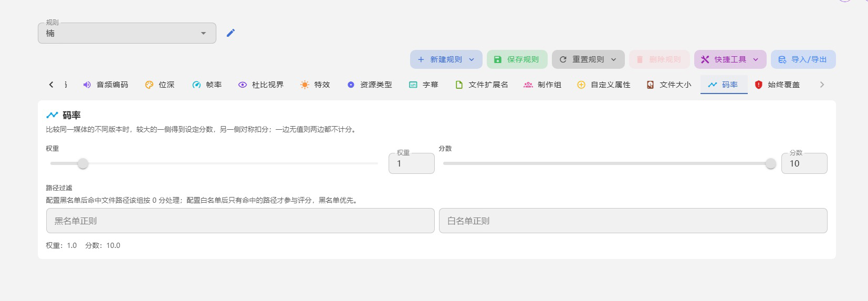Click the 权重 slider thumb
Screen dimensions: 868x301
[82, 163]
